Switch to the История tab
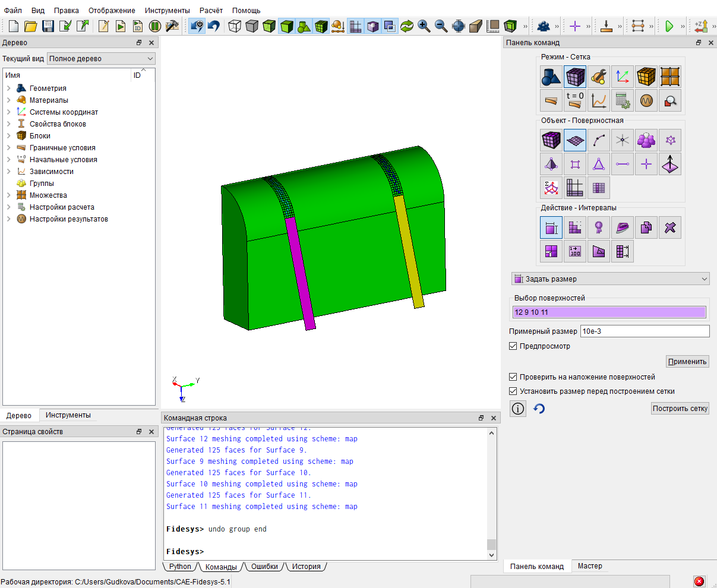The image size is (717, 588). (x=307, y=567)
